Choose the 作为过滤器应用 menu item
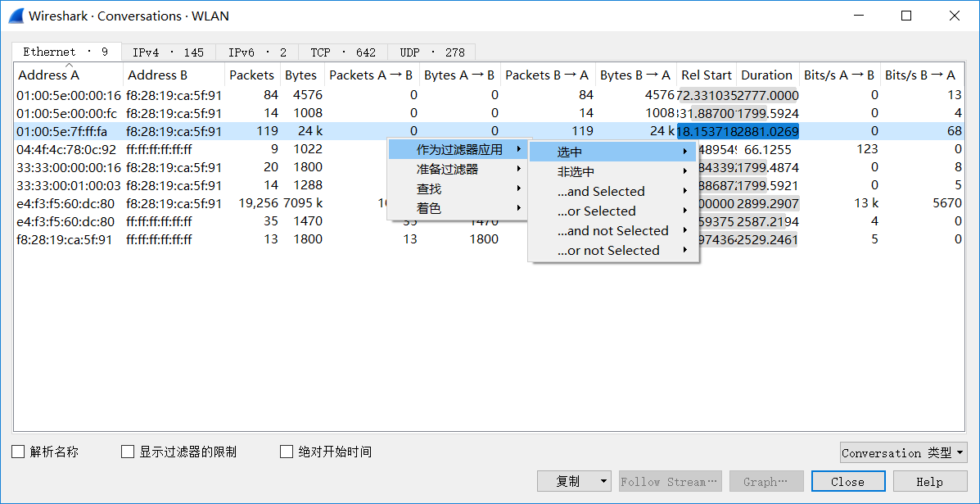 coord(459,149)
